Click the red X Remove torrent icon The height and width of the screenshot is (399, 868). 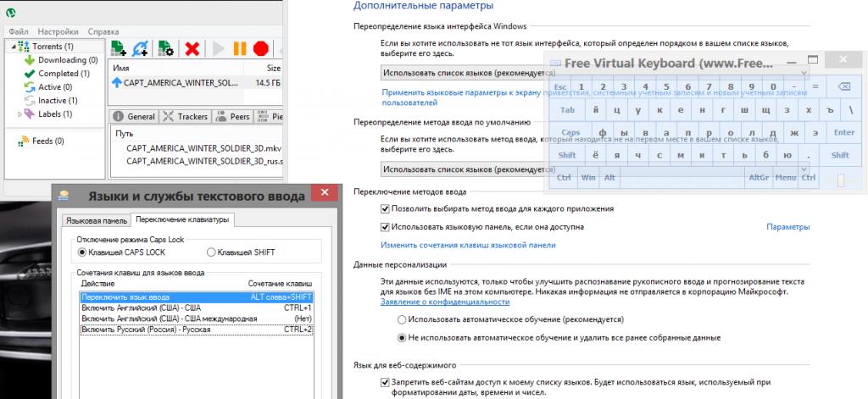click(192, 48)
